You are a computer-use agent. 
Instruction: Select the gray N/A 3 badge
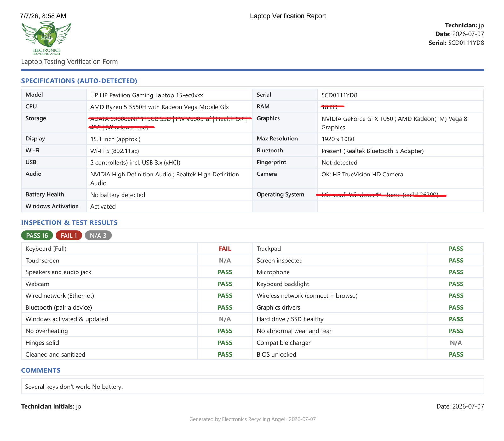(x=98, y=235)
